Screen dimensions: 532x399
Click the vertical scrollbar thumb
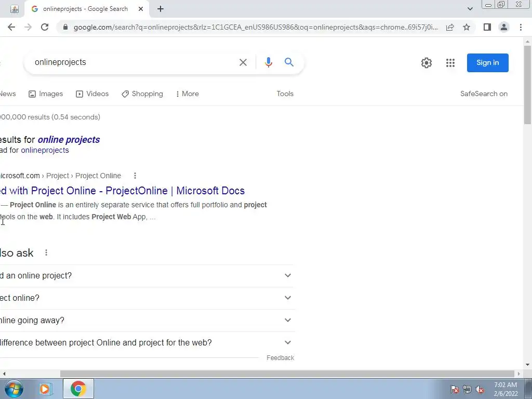pyautogui.click(x=527, y=85)
